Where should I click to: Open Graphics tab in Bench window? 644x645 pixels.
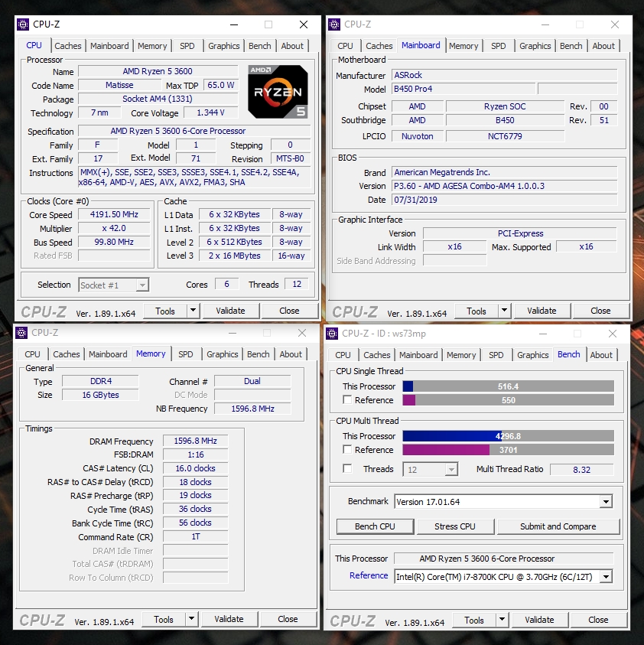pos(532,355)
